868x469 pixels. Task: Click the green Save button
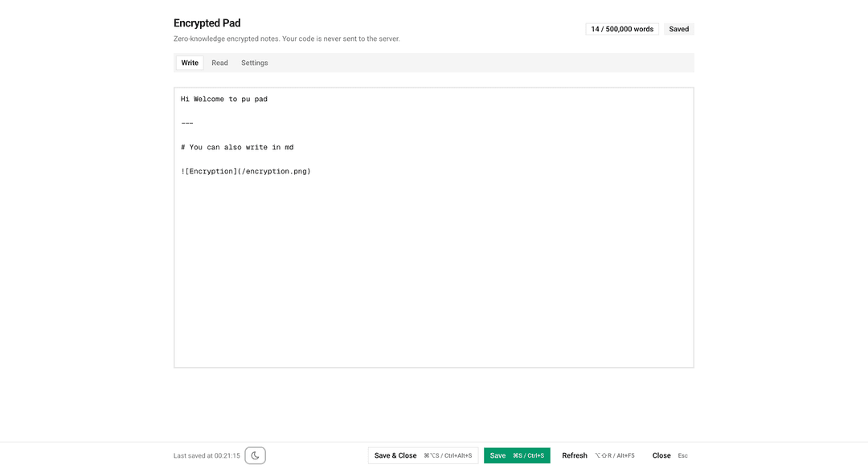[516, 455]
